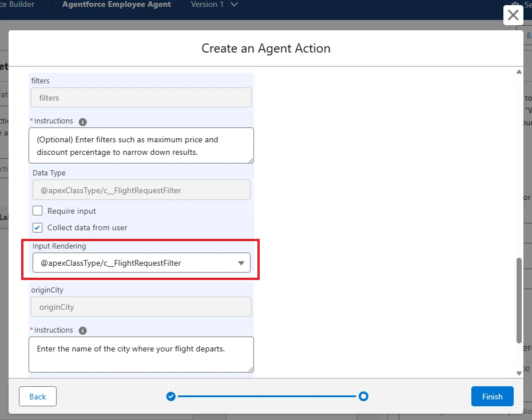
Task: Click the completed first progress step indicator
Action: click(171, 396)
